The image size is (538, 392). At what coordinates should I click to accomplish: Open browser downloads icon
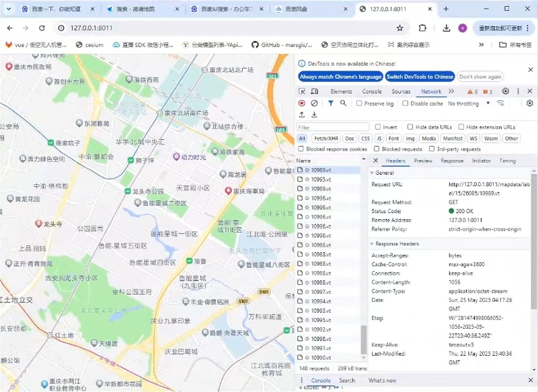(x=447, y=28)
